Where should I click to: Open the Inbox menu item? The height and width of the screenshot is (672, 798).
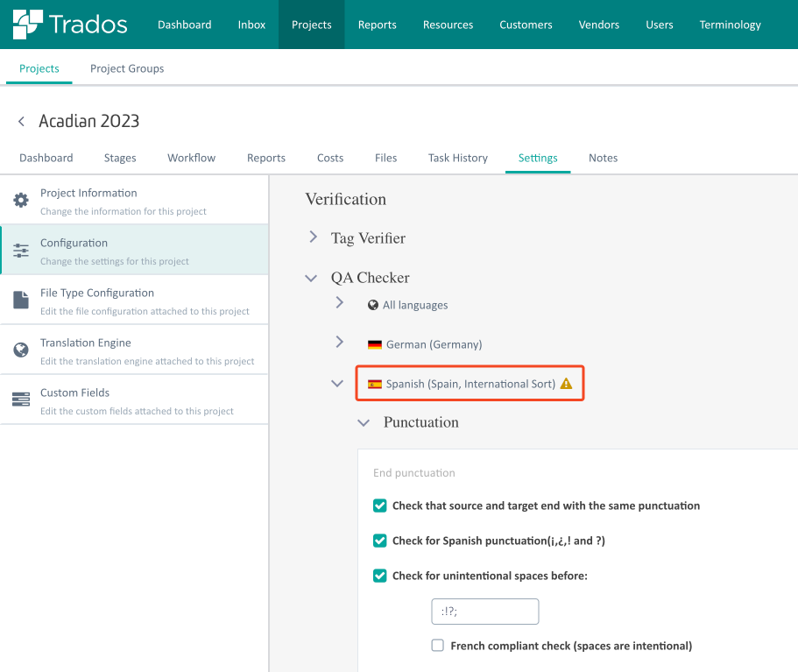point(251,25)
